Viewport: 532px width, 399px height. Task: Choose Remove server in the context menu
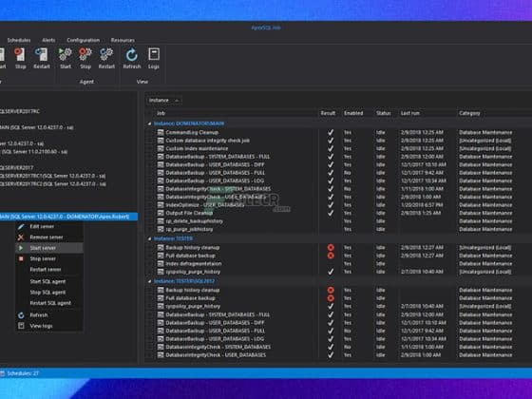(x=49, y=237)
